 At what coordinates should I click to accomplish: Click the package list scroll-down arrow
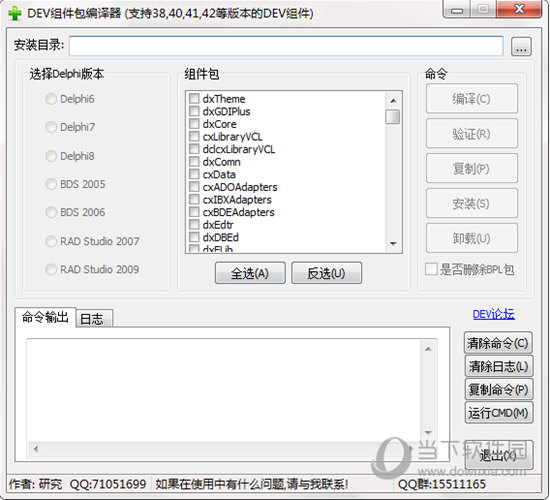(x=393, y=244)
